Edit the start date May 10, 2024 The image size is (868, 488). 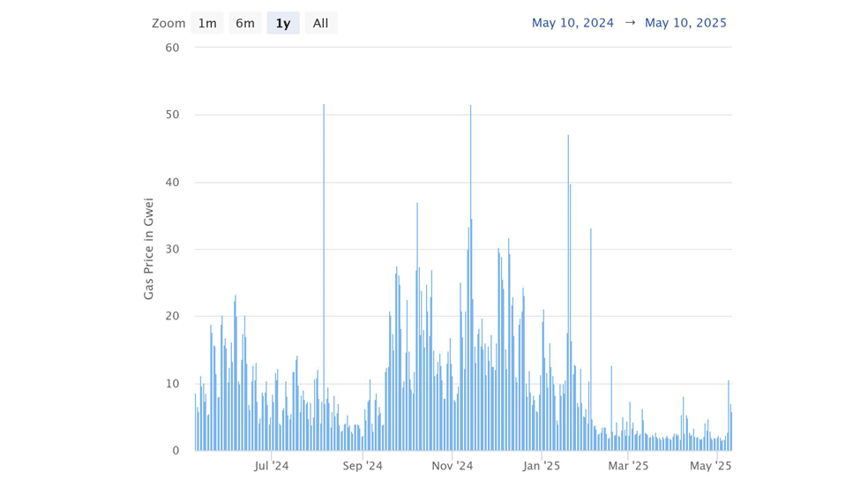tap(572, 23)
